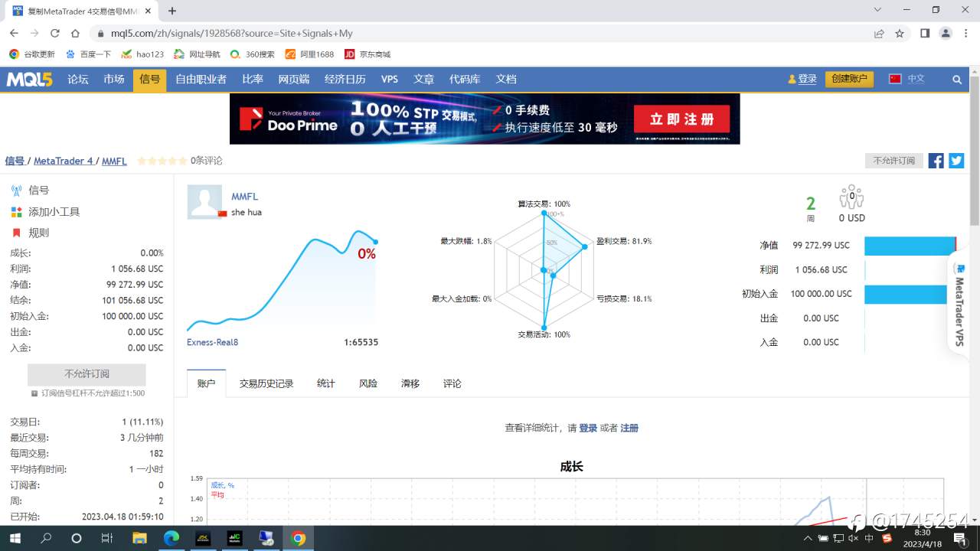Open new browser tab
Viewport: 980px width, 551px height.
click(172, 11)
